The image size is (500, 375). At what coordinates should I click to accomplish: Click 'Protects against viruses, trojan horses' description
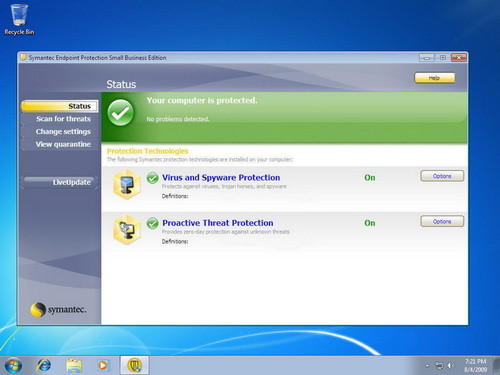click(x=224, y=186)
